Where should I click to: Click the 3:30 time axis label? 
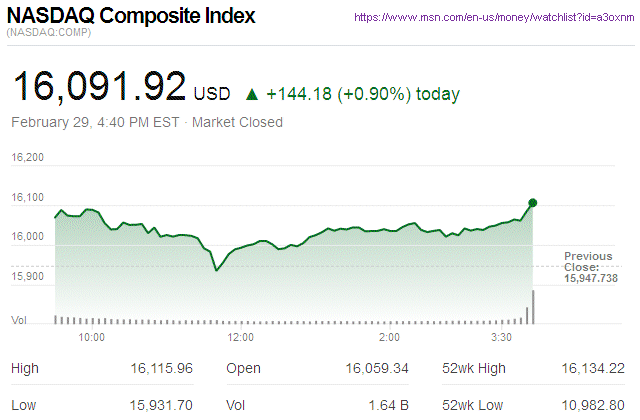coord(504,338)
